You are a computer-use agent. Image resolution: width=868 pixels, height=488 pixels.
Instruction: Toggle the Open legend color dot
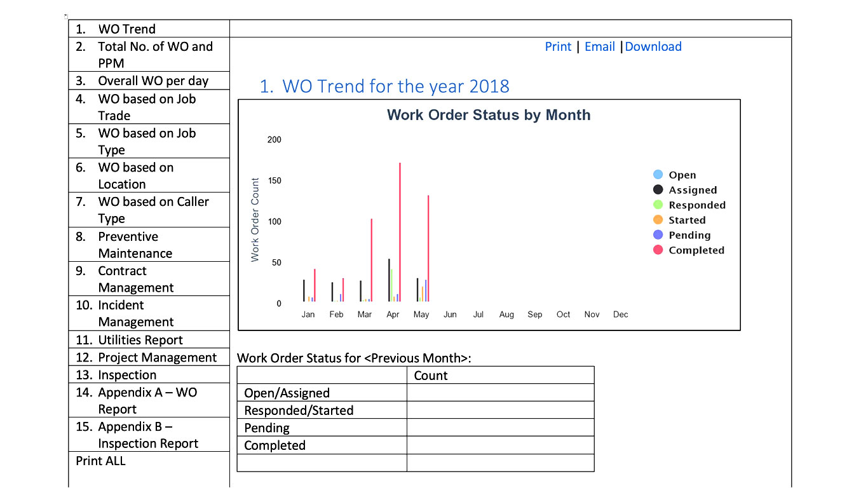click(658, 175)
